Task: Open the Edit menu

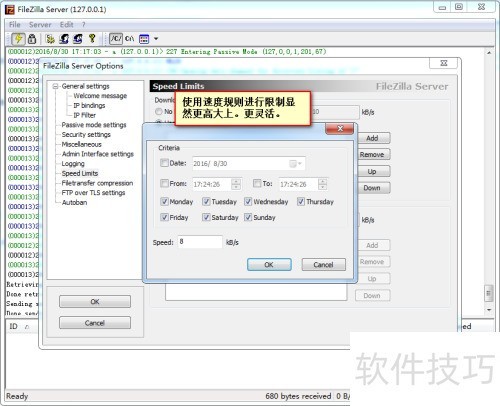Action: point(66,25)
